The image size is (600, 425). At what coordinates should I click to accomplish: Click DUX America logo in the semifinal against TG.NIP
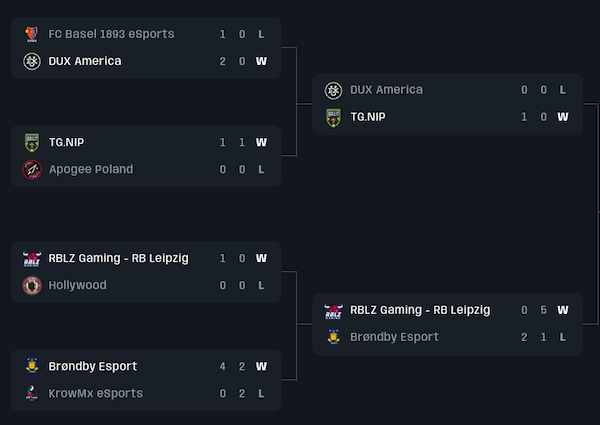(333, 90)
